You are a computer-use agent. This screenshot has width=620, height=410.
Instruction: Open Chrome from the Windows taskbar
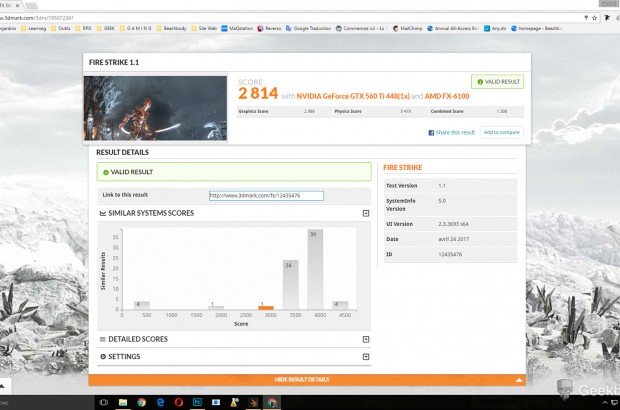(142, 401)
